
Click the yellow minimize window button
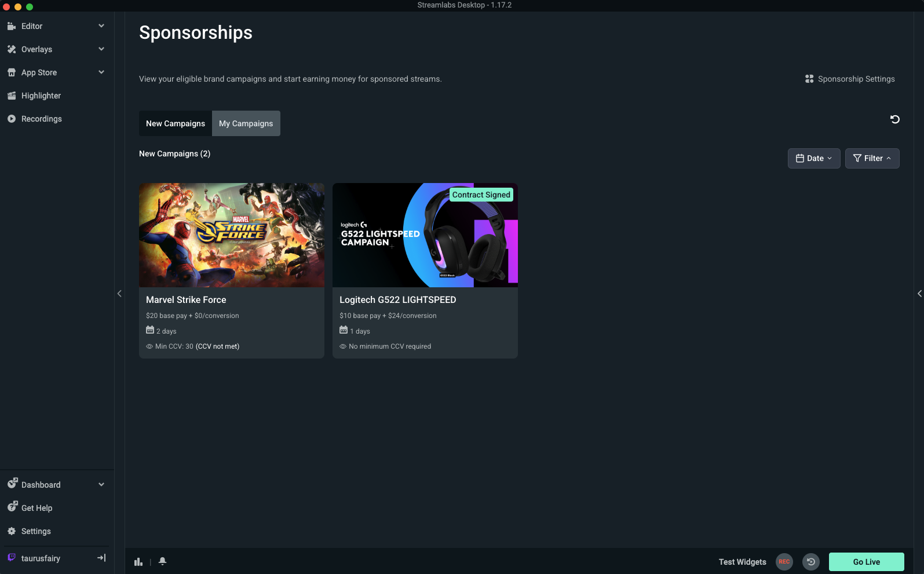[x=18, y=7]
